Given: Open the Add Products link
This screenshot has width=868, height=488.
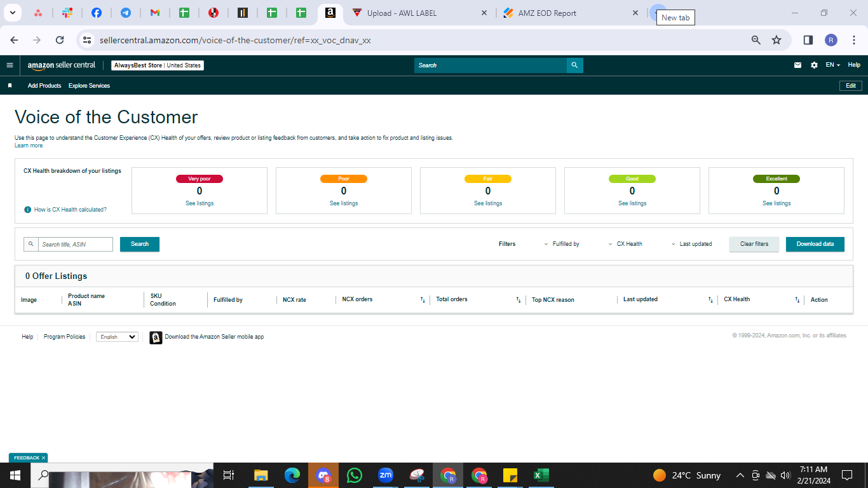Looking at the screenshot, I should [44, 85].
